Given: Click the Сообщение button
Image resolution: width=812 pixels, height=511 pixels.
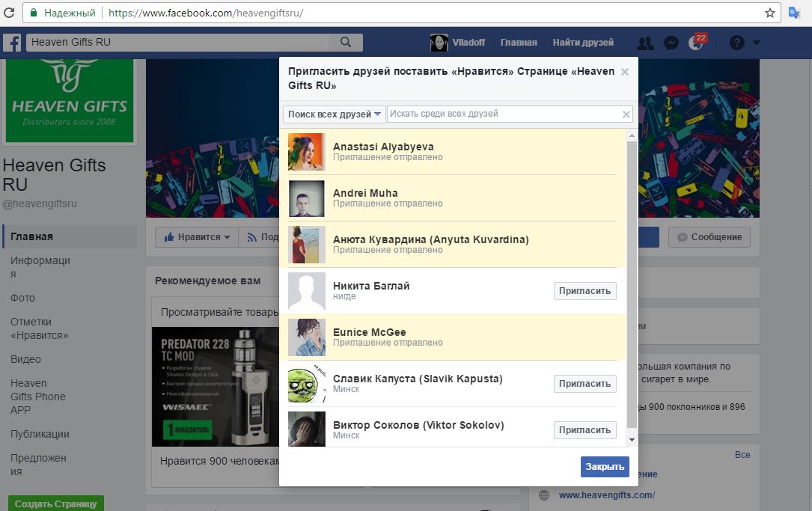Looking at the screenshot, I should pyautogui.click(x=709, y=237).
